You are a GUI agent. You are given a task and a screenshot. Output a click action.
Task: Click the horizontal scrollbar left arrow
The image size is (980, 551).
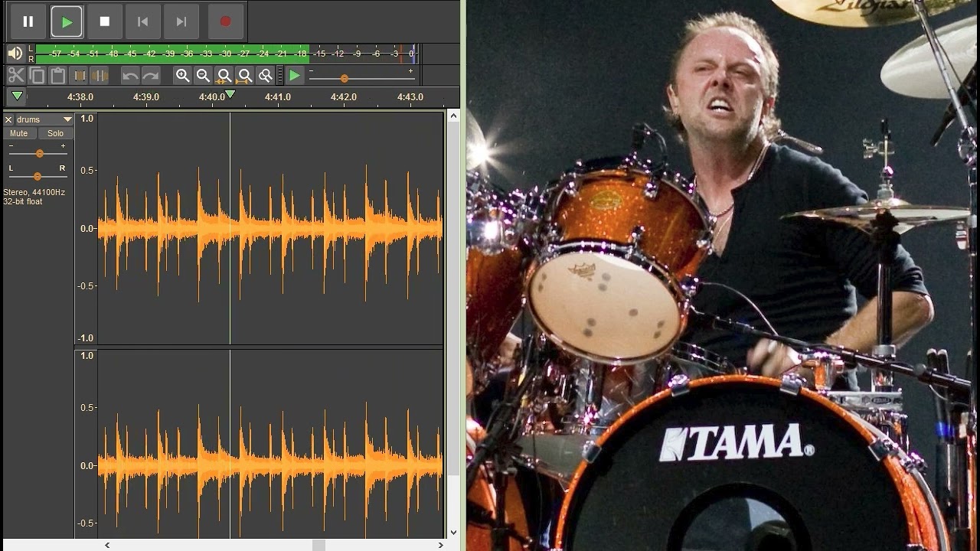(x=107, y=545)
